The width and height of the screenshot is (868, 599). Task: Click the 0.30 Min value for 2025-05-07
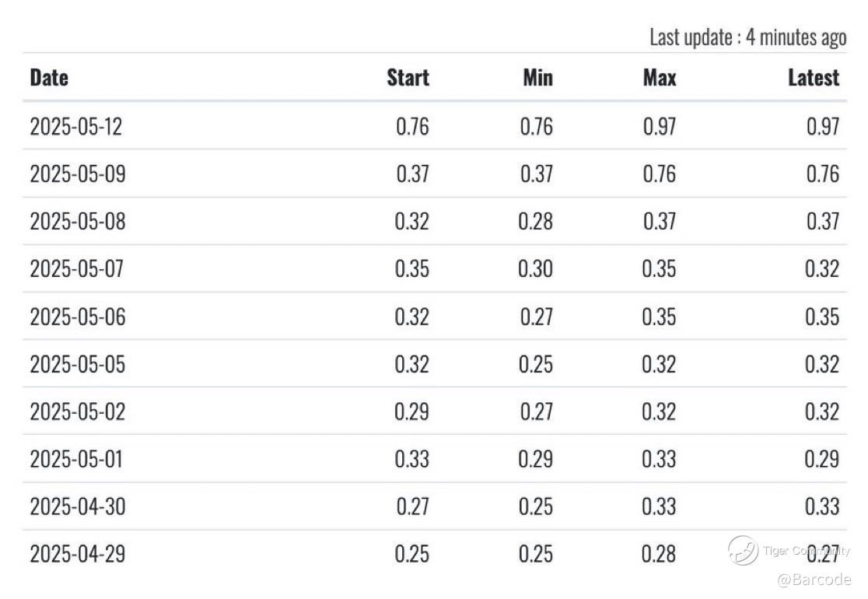coord(536,269)
